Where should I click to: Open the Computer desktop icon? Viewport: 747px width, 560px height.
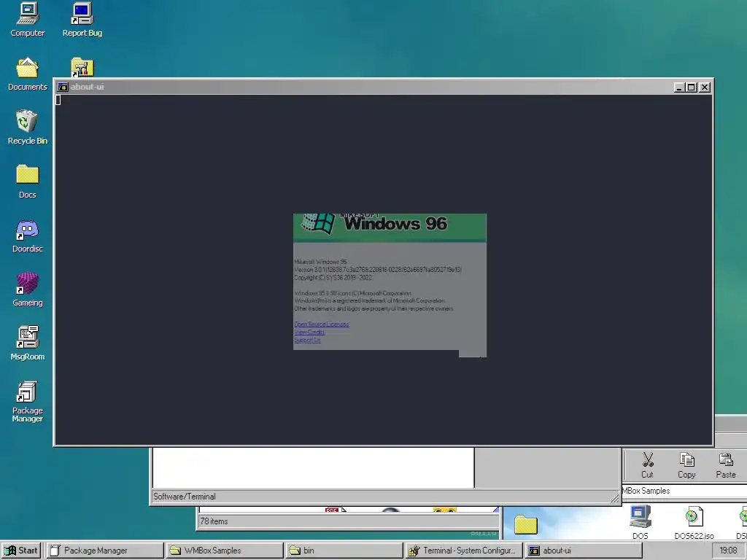(28, 19)
